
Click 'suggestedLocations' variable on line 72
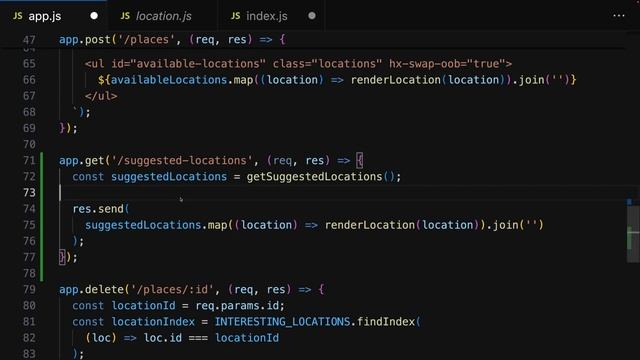pos(169,177)
